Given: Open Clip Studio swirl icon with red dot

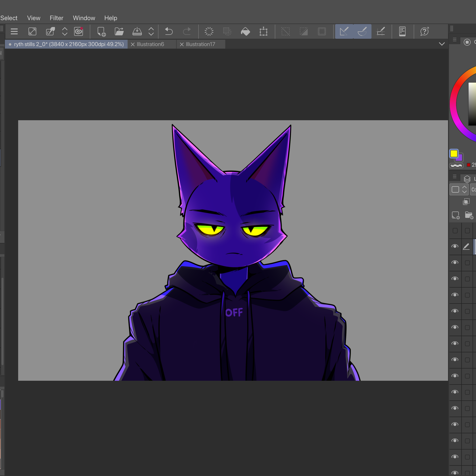Looking at the screenshot, I should [79, 32].
